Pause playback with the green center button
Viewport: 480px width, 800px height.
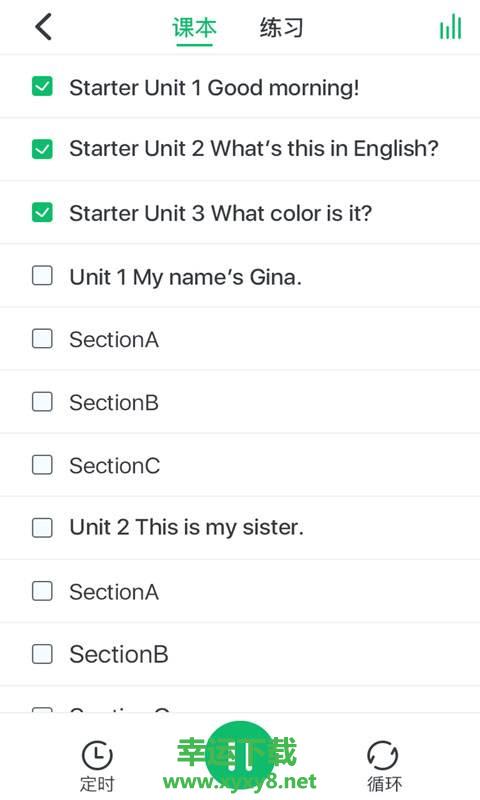pyautogui.click(x=240, y=756)
